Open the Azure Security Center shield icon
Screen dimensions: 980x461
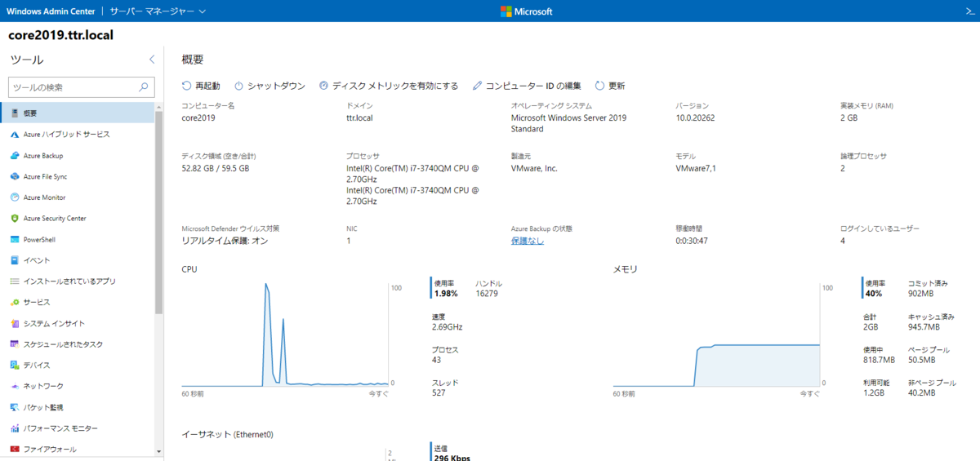click(15, 219)
